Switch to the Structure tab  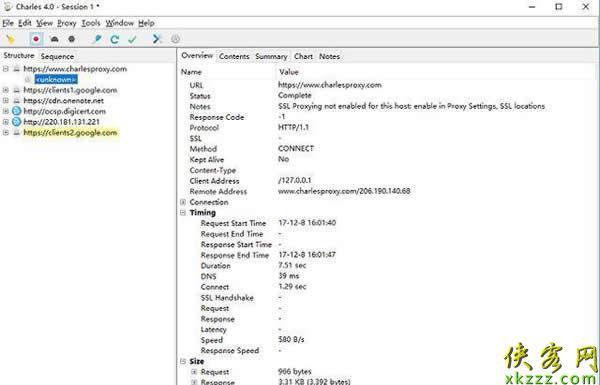coord(19,56)
